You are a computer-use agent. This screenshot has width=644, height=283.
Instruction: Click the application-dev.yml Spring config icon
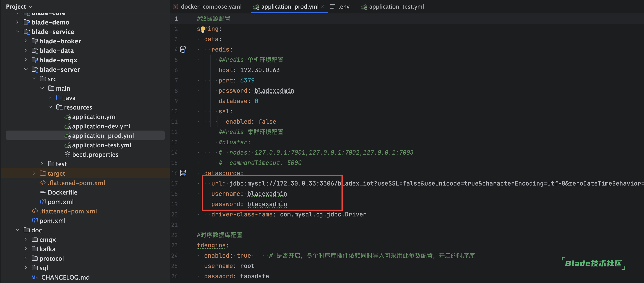[67, 126]
